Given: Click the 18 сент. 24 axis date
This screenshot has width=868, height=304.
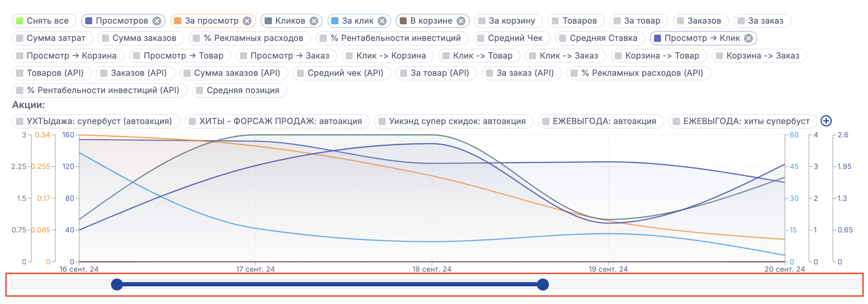Looking at the screenshot, I should (432, 269).
